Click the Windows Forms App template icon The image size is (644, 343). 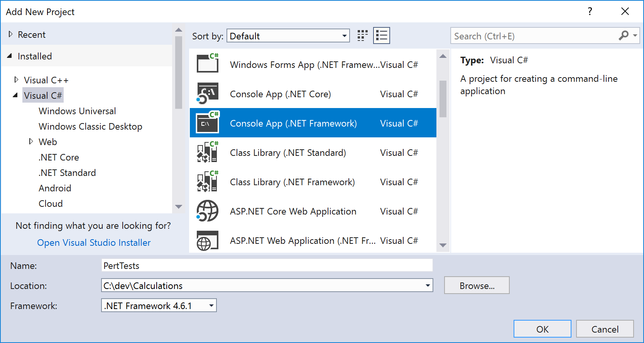pos(208,63)
